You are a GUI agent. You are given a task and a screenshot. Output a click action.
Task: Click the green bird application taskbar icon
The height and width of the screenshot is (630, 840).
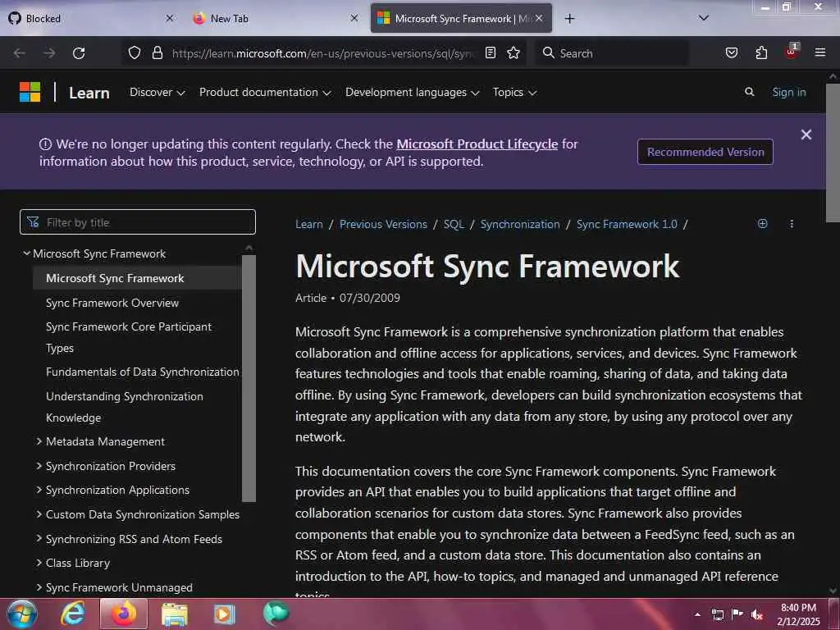(276, 614)
